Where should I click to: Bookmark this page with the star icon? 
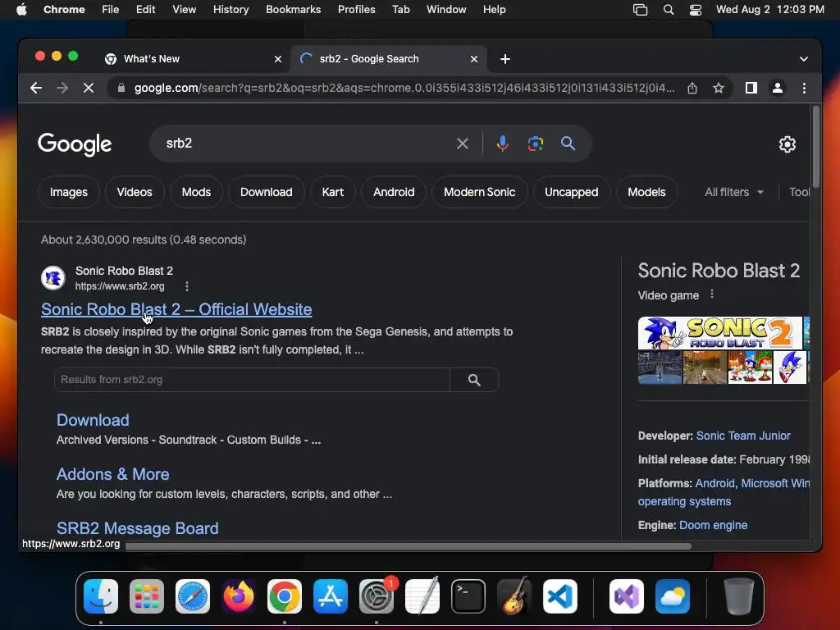tap(719, 88)
